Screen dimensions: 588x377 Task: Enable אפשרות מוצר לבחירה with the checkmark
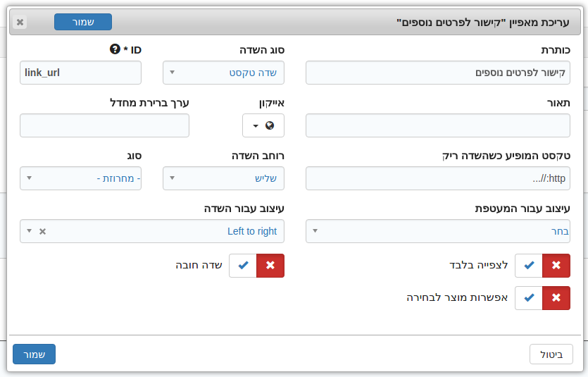[x=529, y=298]
